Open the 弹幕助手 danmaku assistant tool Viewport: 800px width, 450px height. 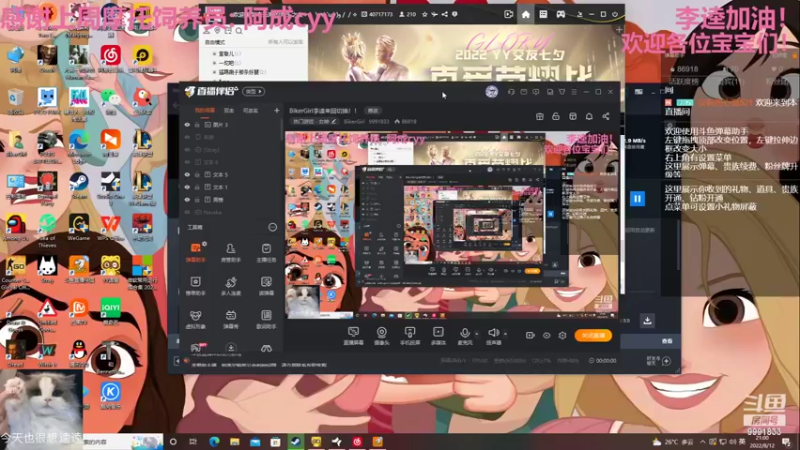pos(195,252)
